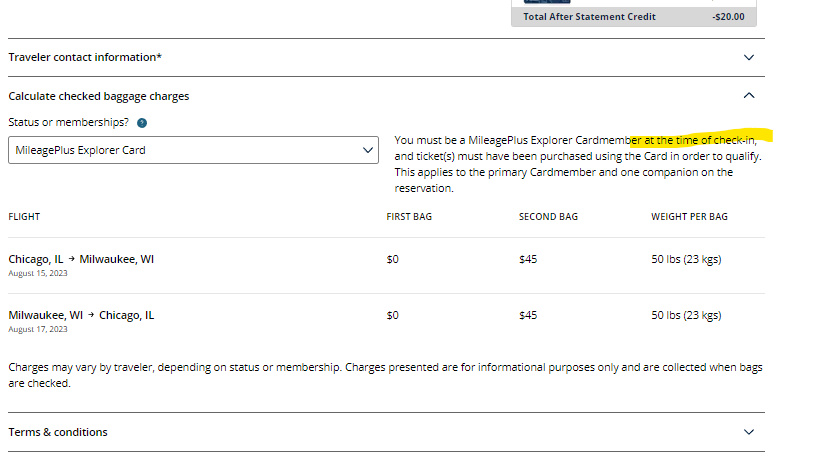Click the Terms & conditions heading
The image size is (813, 462).
pos(58,432)
